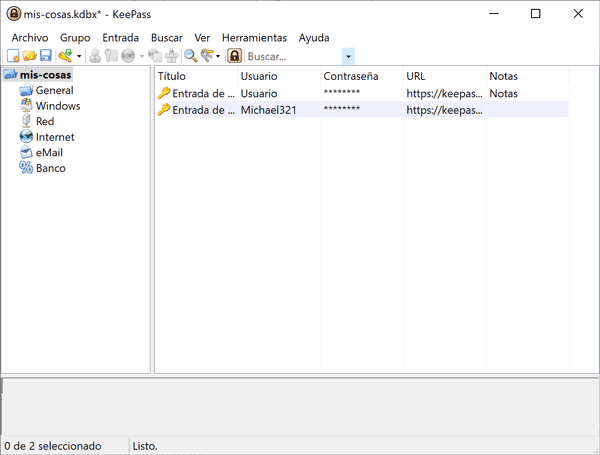Screen dimensions: 600x455
Task: Click key icon of the Usuario entry
Action: click(164, 93)
